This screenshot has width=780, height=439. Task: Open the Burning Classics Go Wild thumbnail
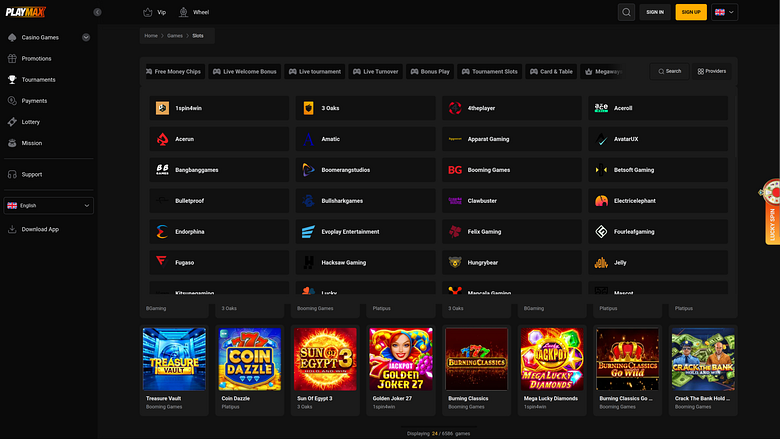point(628,359)
